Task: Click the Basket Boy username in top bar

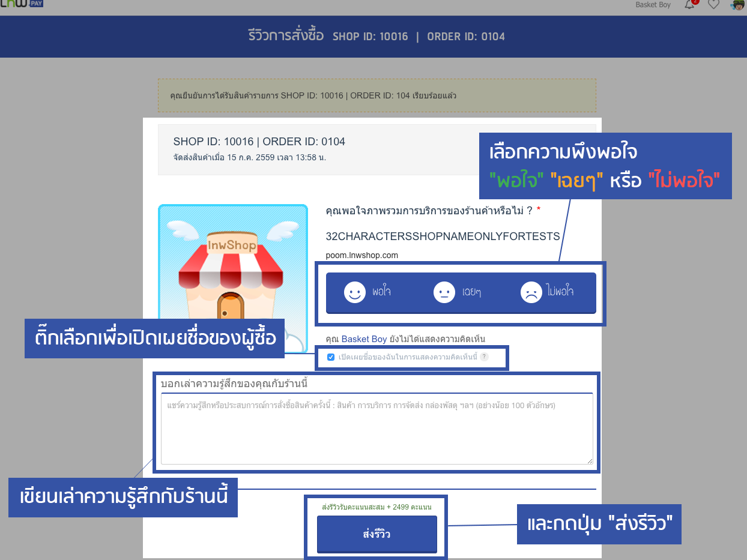Action: tap(653, 5)
